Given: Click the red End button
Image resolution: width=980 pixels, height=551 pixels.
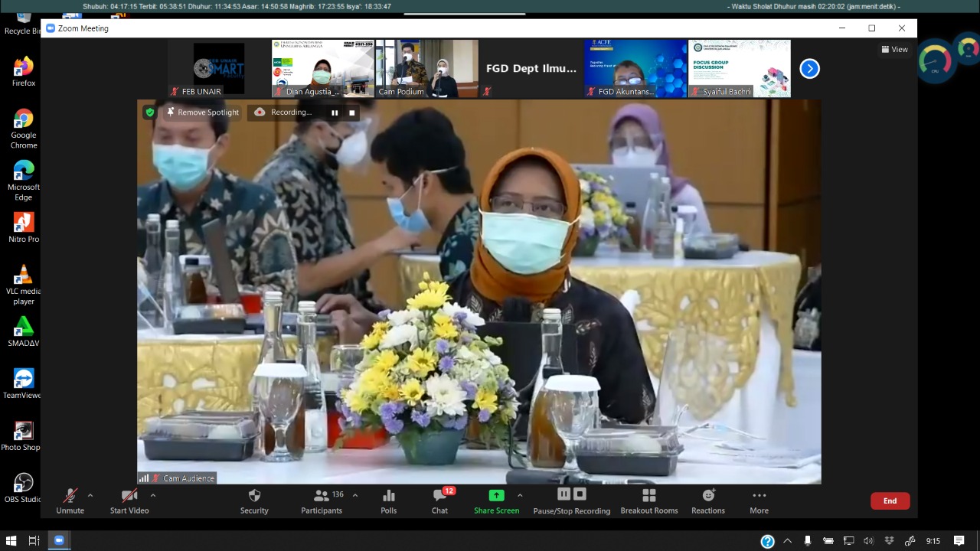Looking at the screenshot, I should click(x=890, y=501).
